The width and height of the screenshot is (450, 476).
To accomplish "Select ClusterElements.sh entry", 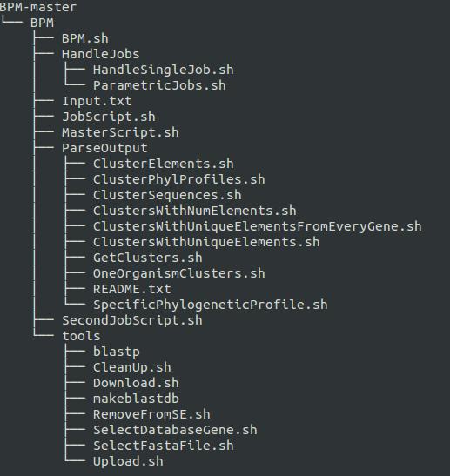I will click(x=164, y=164).
